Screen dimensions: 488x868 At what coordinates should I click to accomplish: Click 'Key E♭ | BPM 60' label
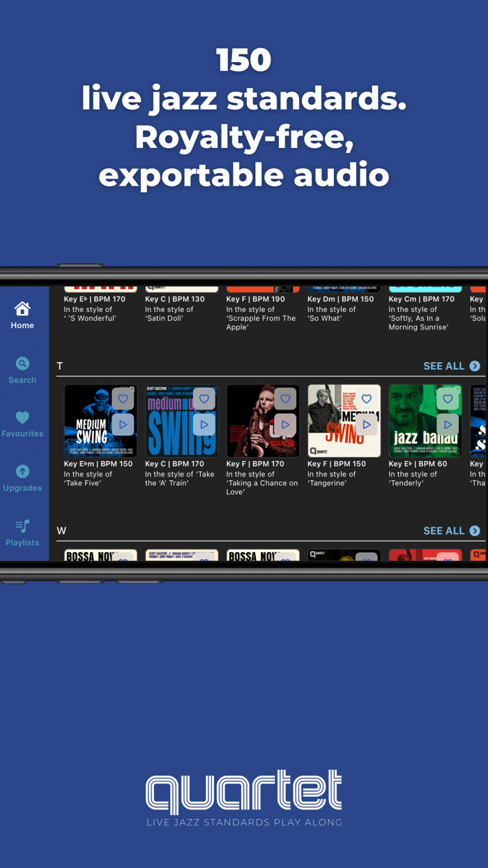click(418, 464)
